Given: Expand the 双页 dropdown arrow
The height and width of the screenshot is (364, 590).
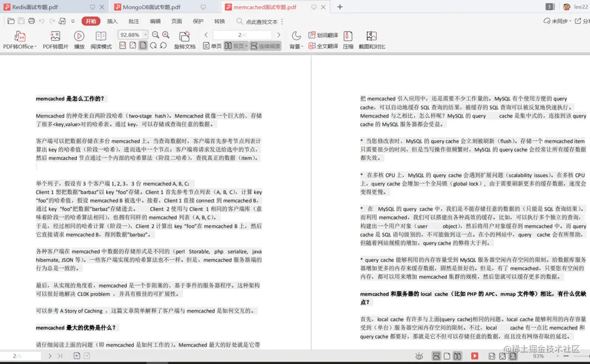Looking at the screenshot, I should point(246,46).
